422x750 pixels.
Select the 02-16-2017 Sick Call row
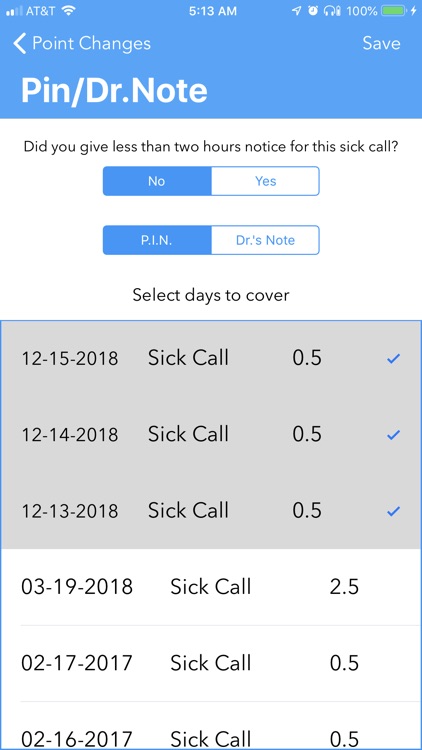click(x=211, y=726)
